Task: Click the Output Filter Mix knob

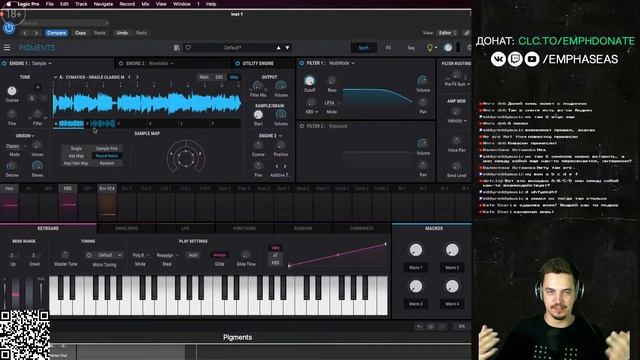Action: click(x=258, y=86)
